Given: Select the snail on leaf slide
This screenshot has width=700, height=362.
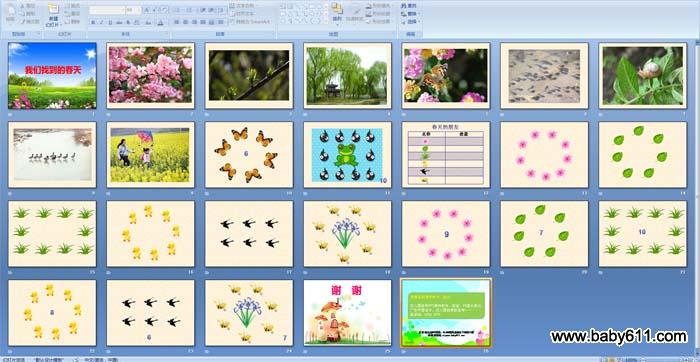Looking at the screenshot, I should [x=642, y=76].
